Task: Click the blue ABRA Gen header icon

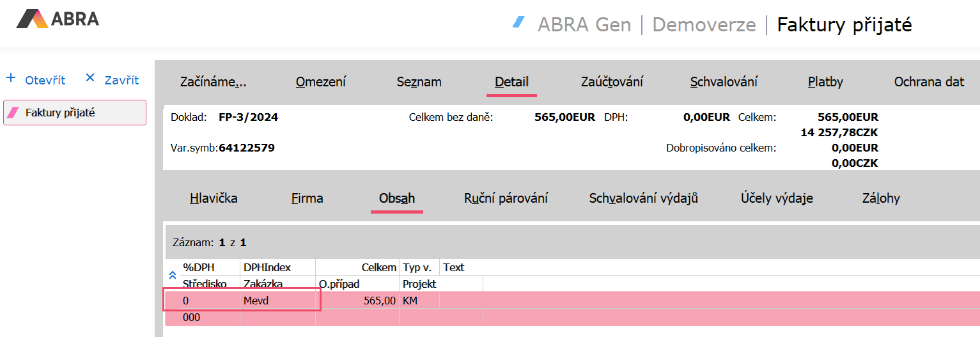Action: click(x=518, y=22)
